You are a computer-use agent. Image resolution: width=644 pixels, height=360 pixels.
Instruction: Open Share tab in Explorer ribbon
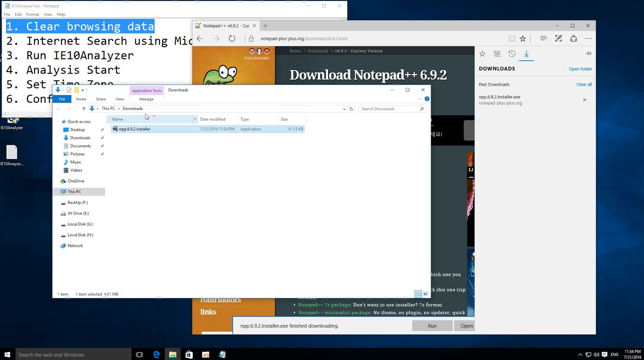(x=101, y=99)
